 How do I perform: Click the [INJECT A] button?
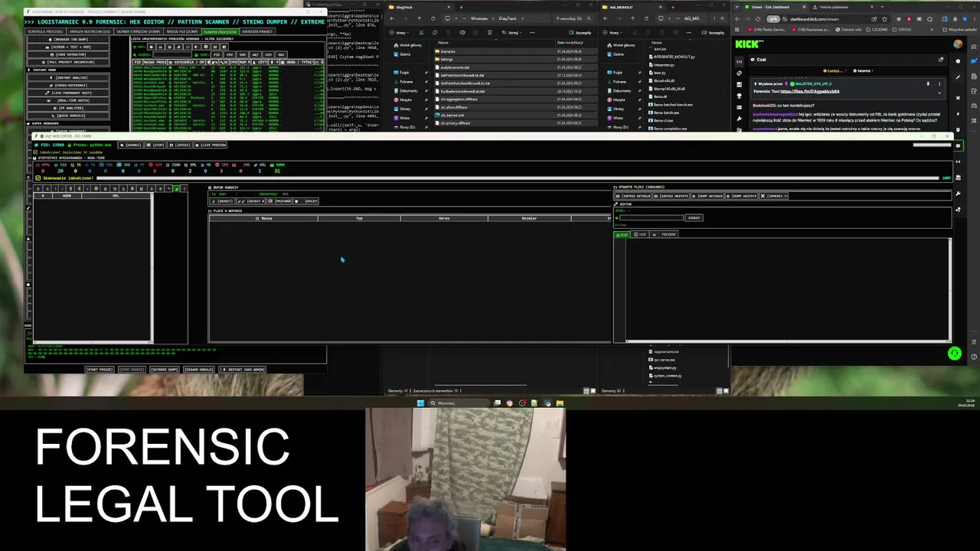coord(251,201)
